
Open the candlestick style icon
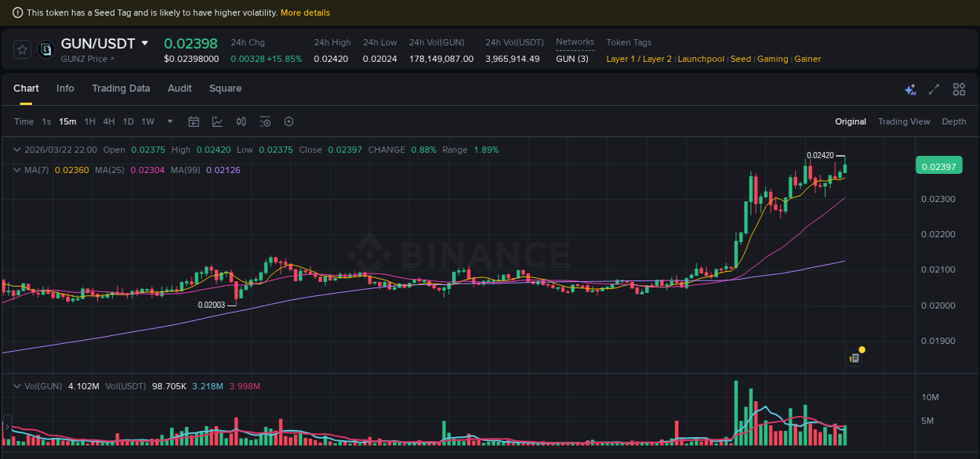tap(241, 121)
